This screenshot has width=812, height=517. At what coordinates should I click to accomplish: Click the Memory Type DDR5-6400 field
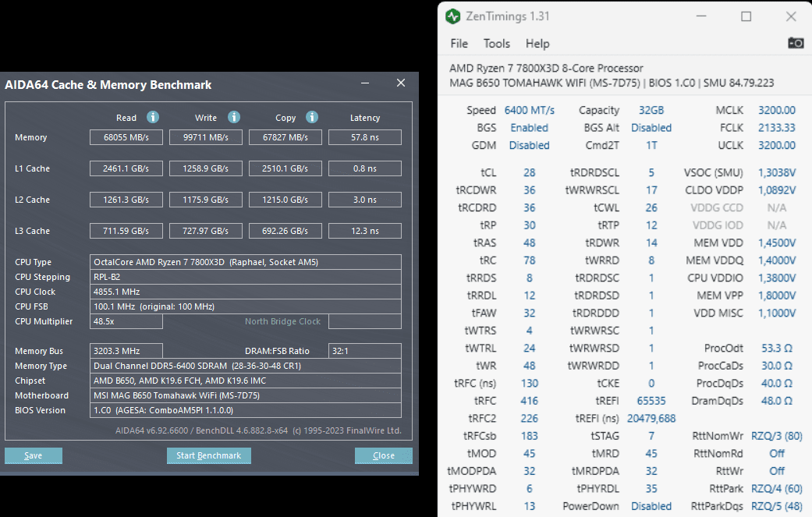click(246, 366)
